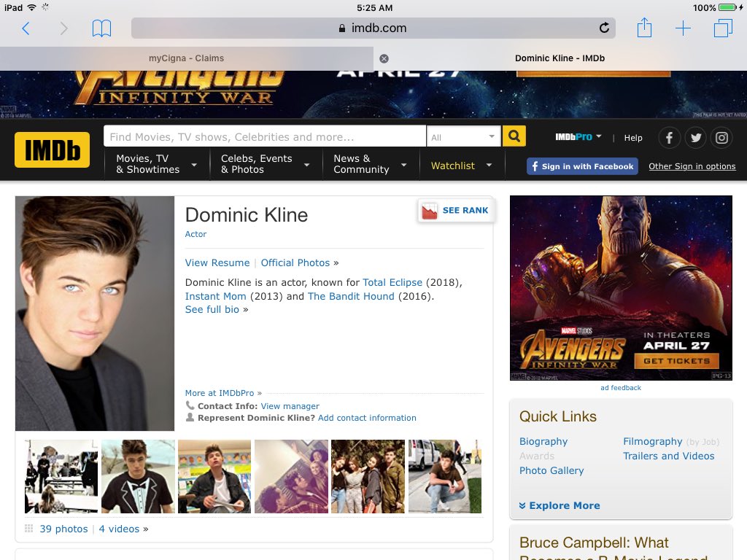747x560 pixels.
Task: Open the Bruce Campbell article headline
Action: click(613, 548)
